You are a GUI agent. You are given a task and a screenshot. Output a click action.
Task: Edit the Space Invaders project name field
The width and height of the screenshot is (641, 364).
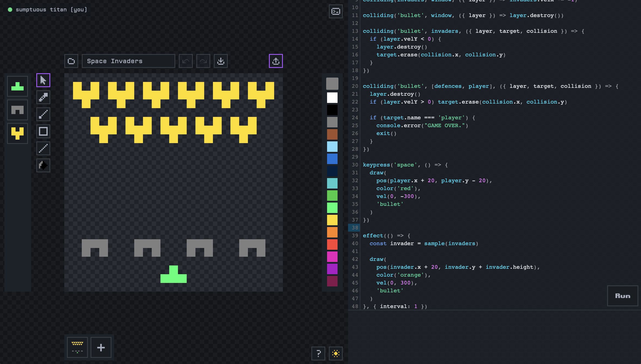pos(129,61)
